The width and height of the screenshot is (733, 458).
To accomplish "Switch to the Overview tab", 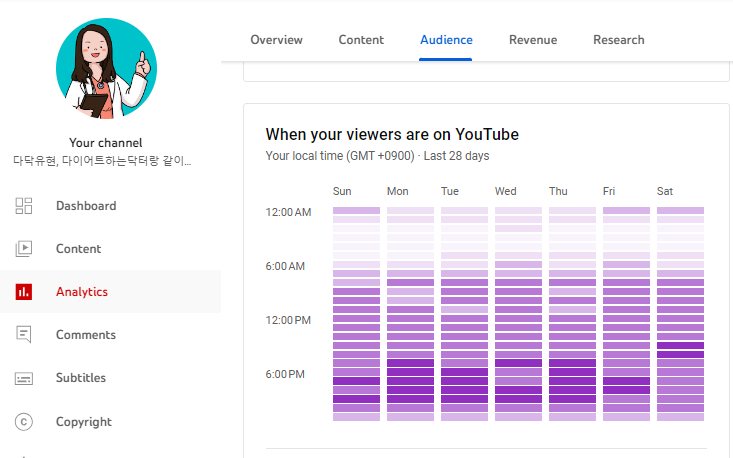I will click(276, 40).
